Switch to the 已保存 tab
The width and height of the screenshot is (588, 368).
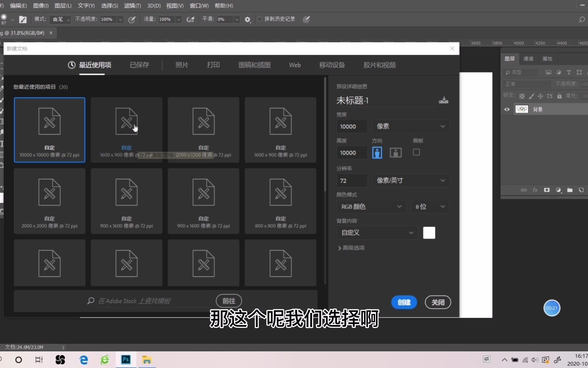click(x=139, y=65)
